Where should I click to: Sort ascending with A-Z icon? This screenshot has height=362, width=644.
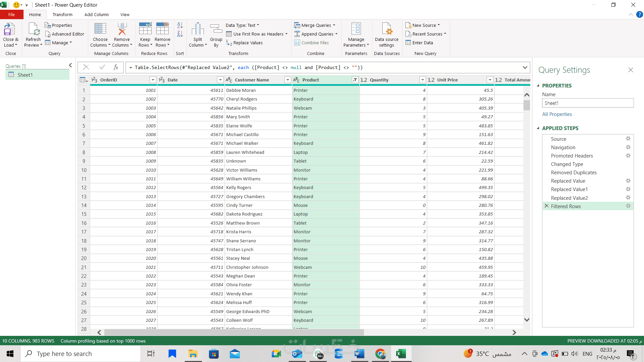tap(180, 25)
